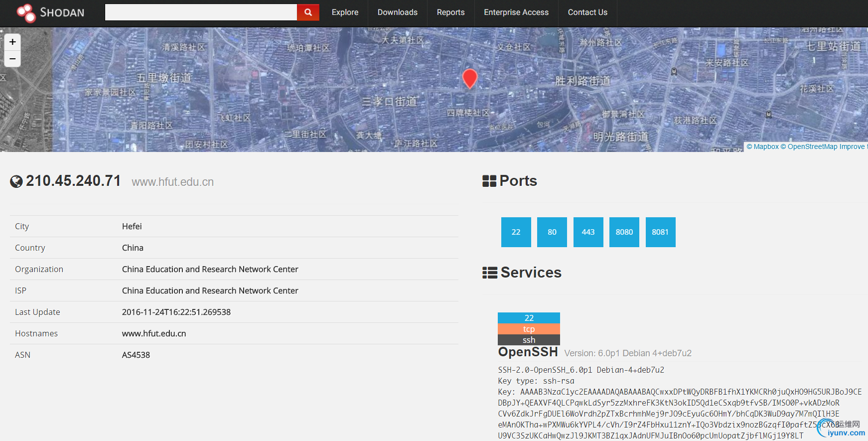Click the dark ssh service label
The height and width of the screenshot is (441, 868).
[x=529, y=340]
